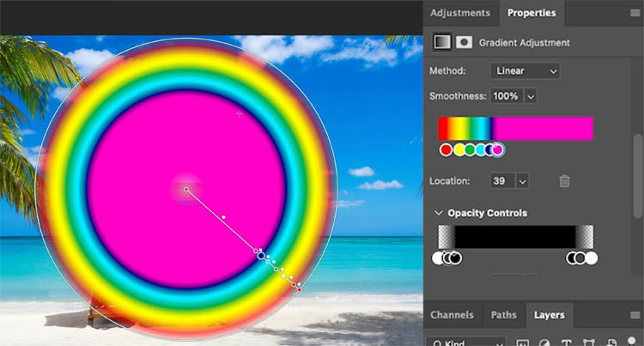Click the opacity gradient bar in Opacity Controls
This screenshot has width=644, height=346.
coord(515,237)
